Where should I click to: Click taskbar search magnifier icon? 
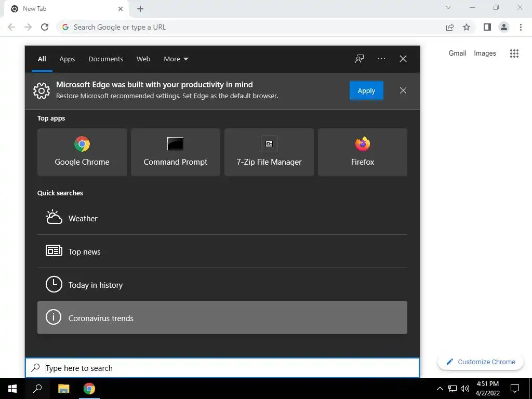[x=37, y=389]
